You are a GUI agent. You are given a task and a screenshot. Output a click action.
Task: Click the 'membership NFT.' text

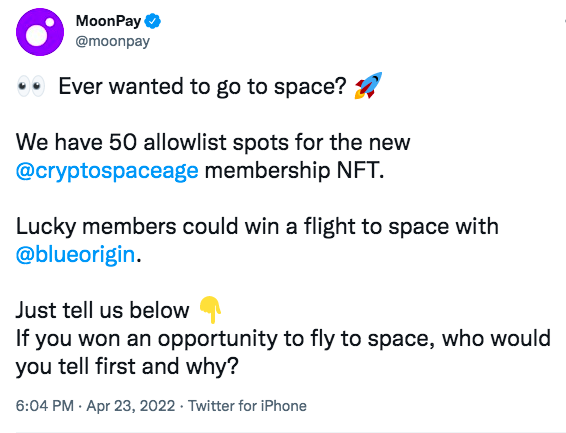[x=295, y=171]
